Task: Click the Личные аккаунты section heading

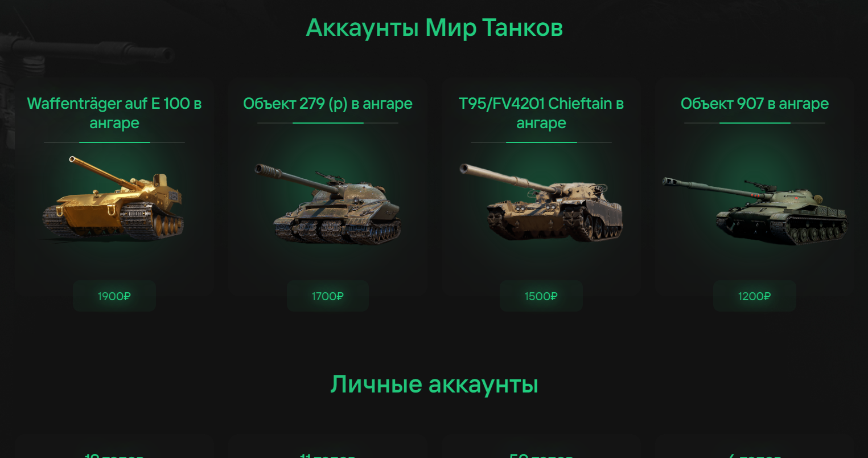Action: pos(434,385)
